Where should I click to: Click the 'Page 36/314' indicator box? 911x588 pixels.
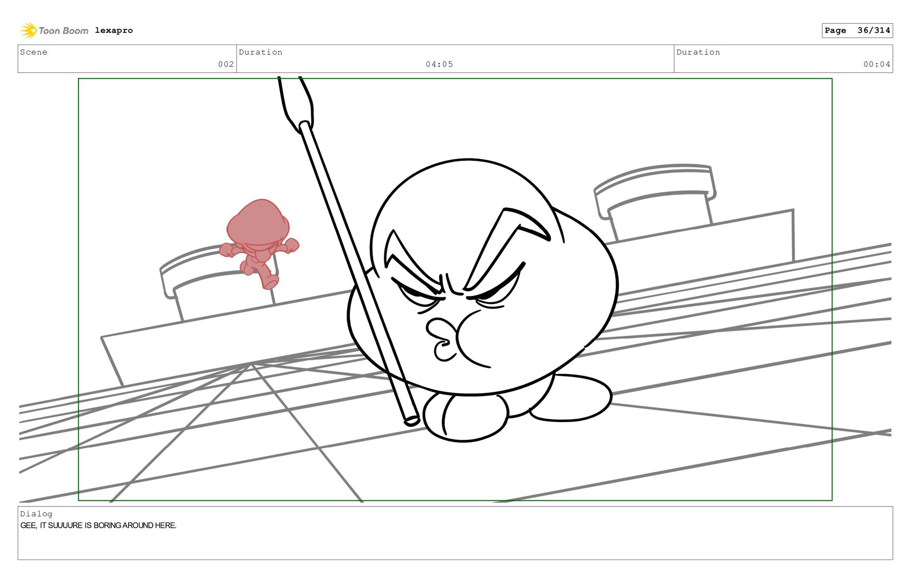coord(857,30)
